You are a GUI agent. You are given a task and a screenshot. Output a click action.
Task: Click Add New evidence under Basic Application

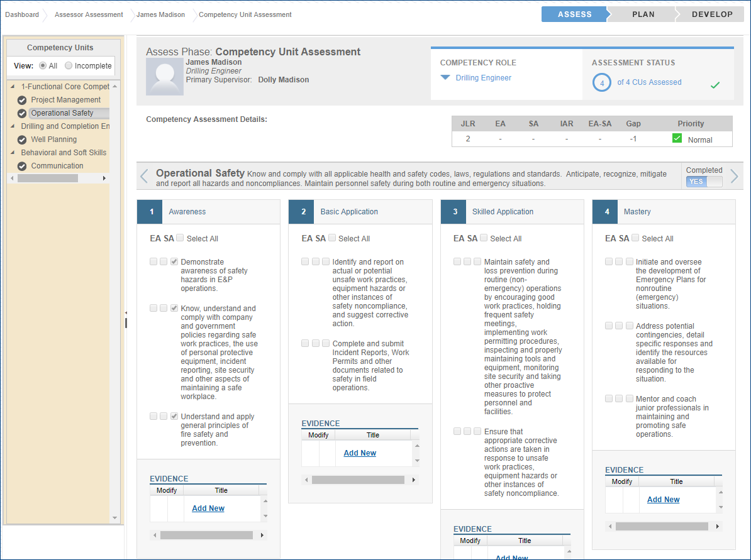pyautogui.click(x=360, y=453)
